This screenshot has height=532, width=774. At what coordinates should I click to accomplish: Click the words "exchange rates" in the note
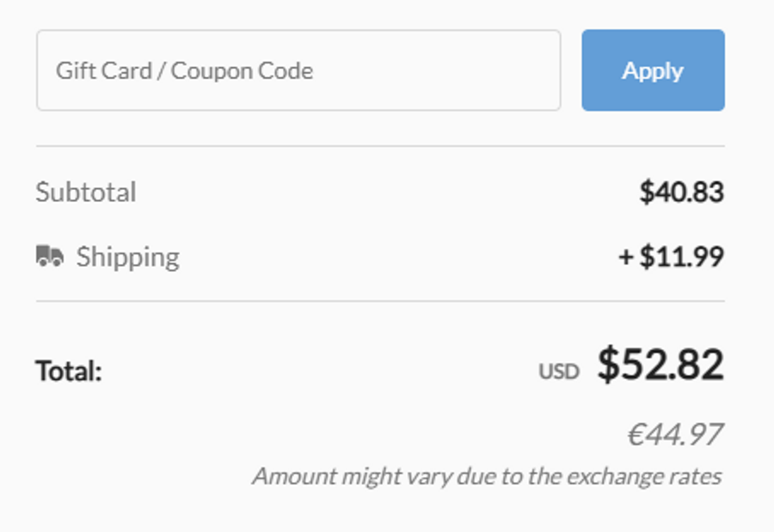644,477
